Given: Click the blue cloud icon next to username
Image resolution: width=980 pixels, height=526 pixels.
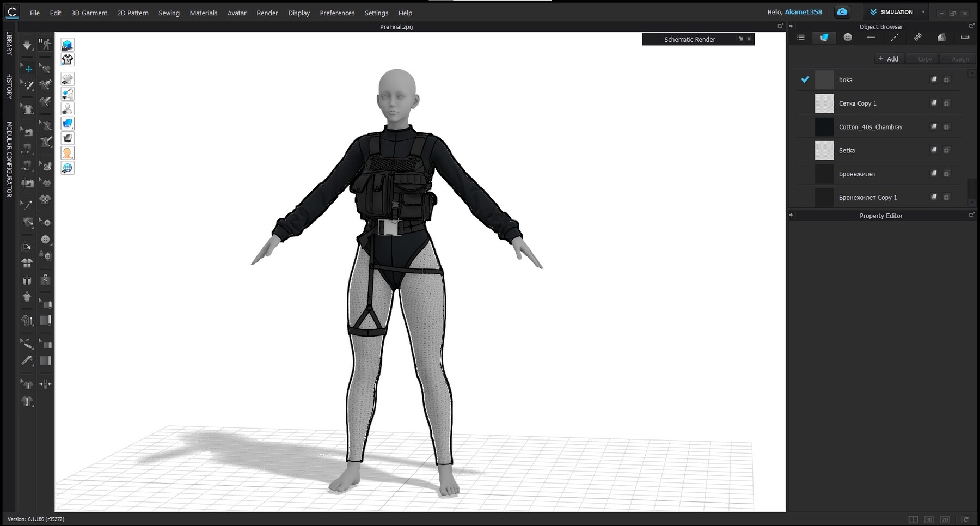Looking at the screenshot, I should (842, 12).
